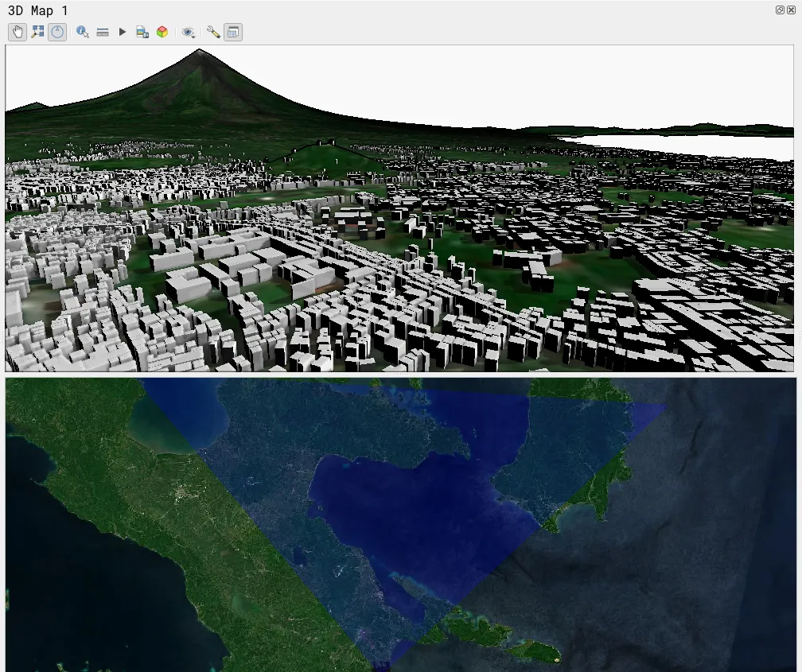Screen dimensions: 802x672
Task: Select the Measurement Line tool
Action: 103,32
